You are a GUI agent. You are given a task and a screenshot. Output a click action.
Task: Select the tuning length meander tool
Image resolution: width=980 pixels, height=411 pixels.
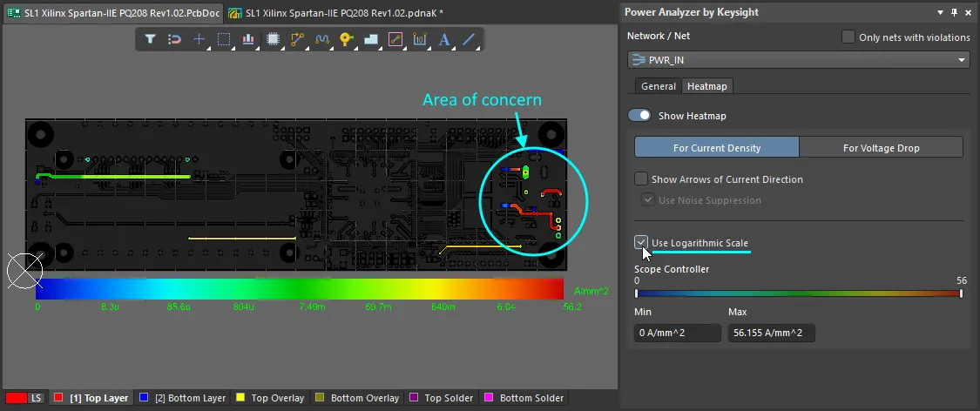pyautogui.click(x=321, y=38)
